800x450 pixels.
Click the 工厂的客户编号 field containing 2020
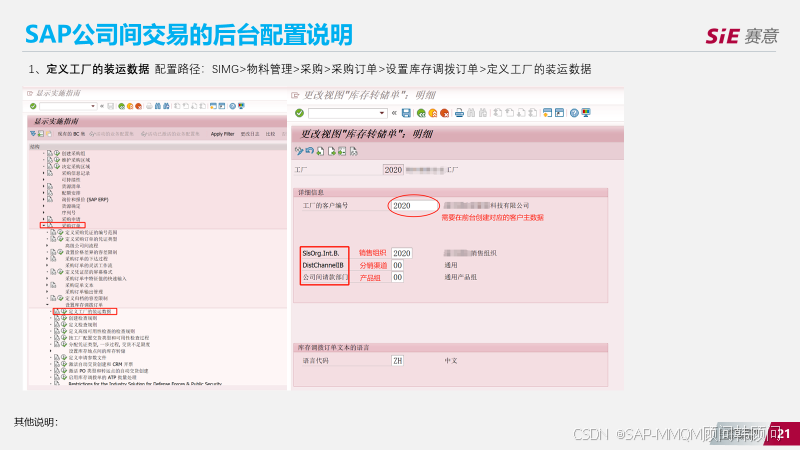[414, 206]
